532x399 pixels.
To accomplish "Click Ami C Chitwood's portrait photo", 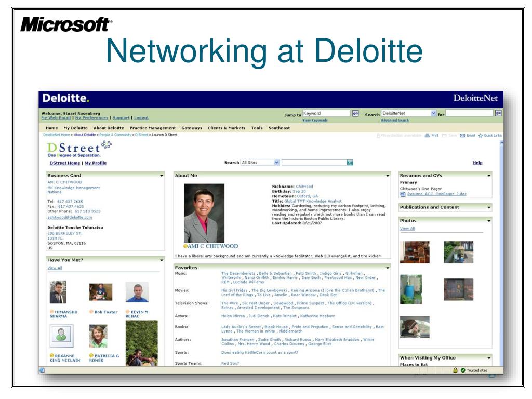I will pyautogui.click(x=204, y=213).
